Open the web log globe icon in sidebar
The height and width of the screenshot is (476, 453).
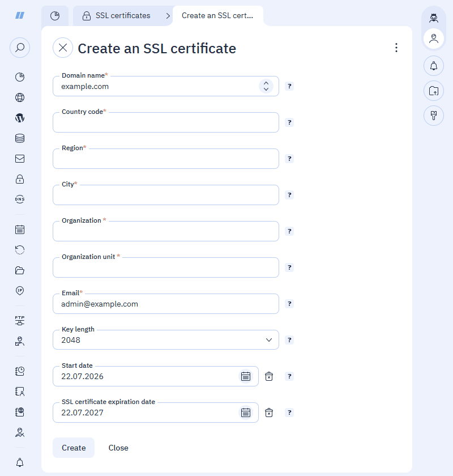pos(20,412)
